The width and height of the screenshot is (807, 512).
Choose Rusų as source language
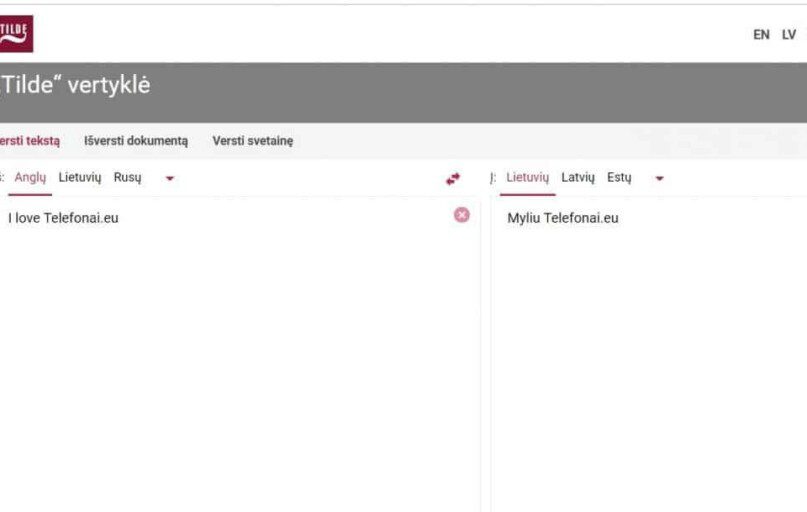127,178
